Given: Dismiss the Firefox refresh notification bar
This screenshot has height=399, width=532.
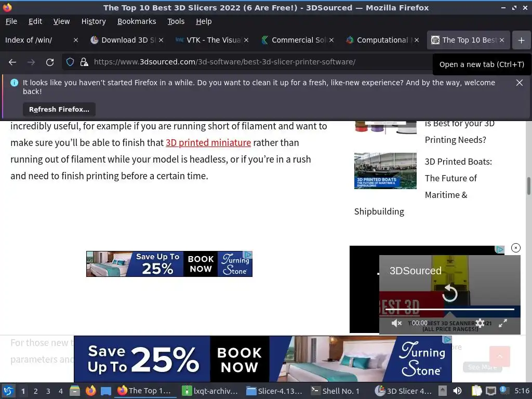Looking at the screenshot, I should click(519, 83).
